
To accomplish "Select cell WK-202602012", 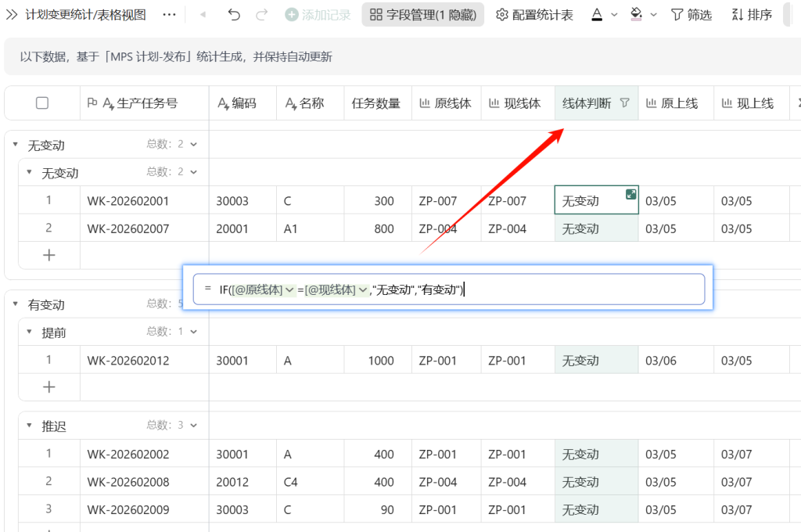I will (x=145, y=361).
